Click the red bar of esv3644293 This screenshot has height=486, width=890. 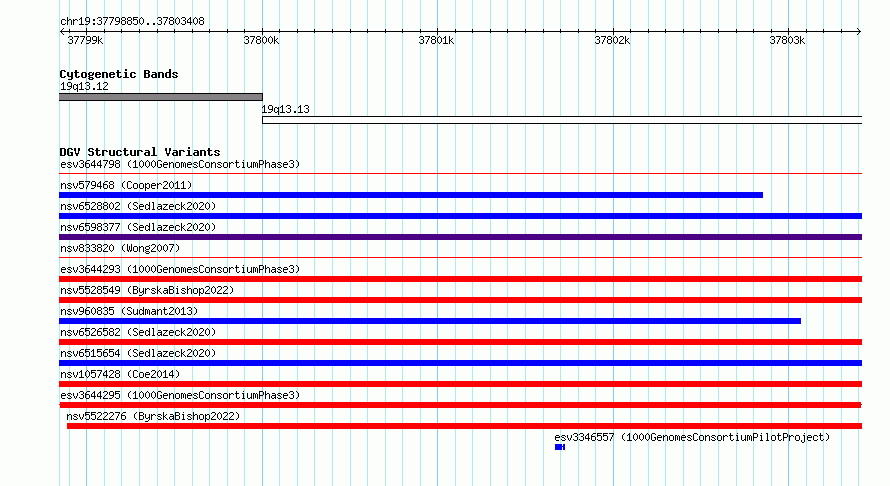coord(460,279)
